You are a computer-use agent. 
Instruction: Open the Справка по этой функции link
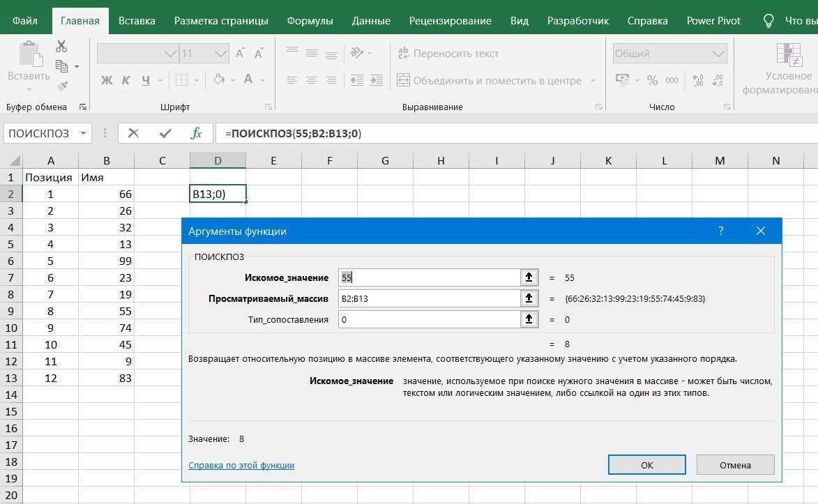(241, 465)
